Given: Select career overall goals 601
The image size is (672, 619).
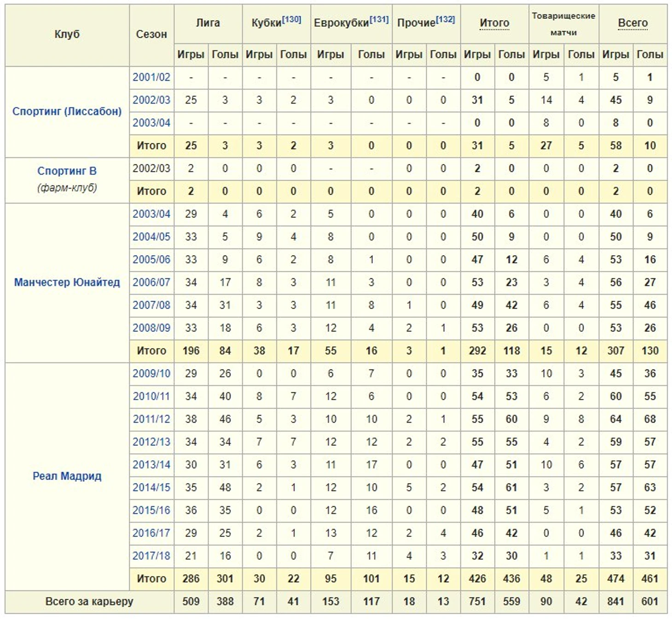Looking at the screenshot, I should (x=650, y=601).
